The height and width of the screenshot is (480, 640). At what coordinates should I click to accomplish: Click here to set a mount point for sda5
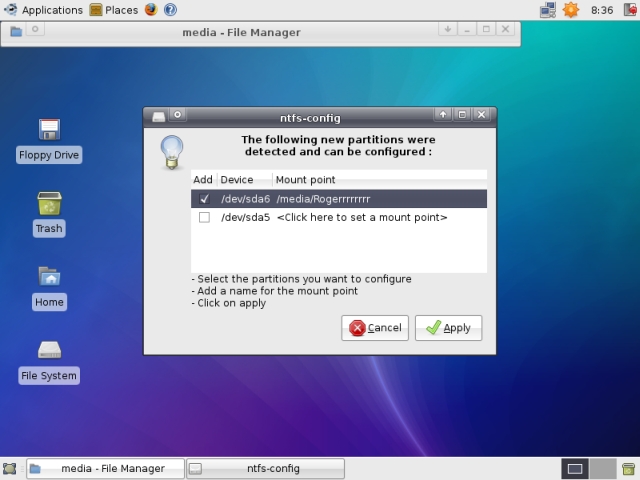[362, 217]
